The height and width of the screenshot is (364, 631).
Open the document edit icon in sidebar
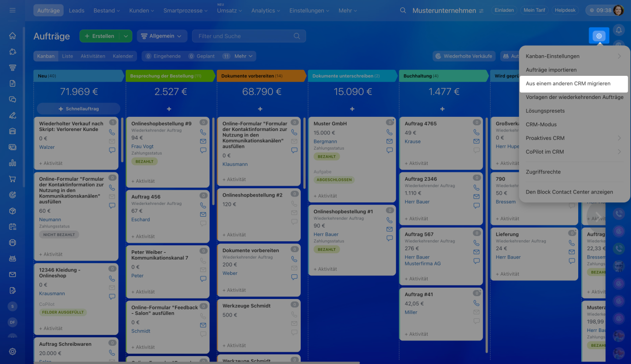pyautogui.click(x=12, y=290)
